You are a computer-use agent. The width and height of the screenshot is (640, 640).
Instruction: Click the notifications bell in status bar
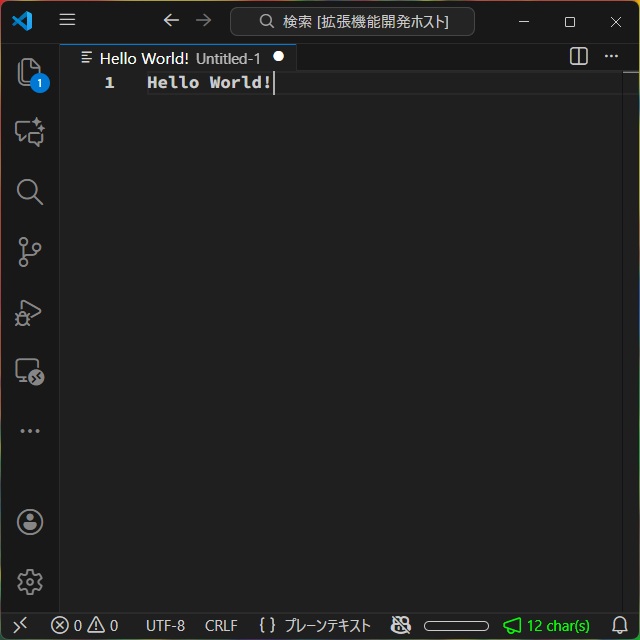coord(620,626)
